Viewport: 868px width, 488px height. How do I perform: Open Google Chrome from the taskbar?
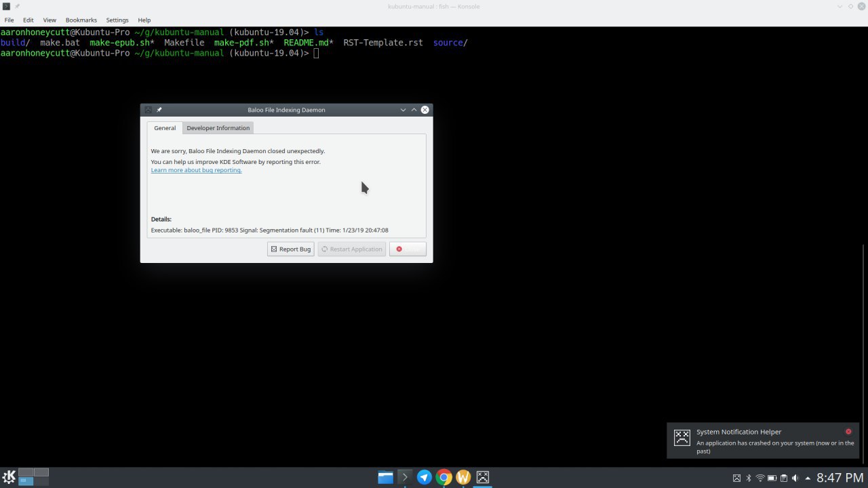(x=443, y=477)
